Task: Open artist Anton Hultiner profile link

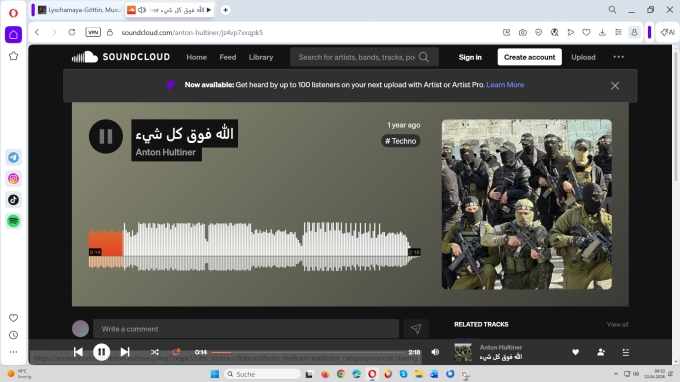Action: pos(166,152)
